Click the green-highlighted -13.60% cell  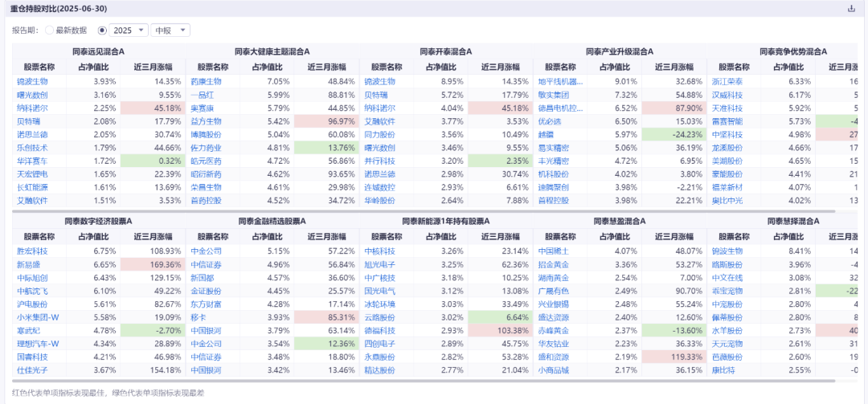(x=674, y=331)
